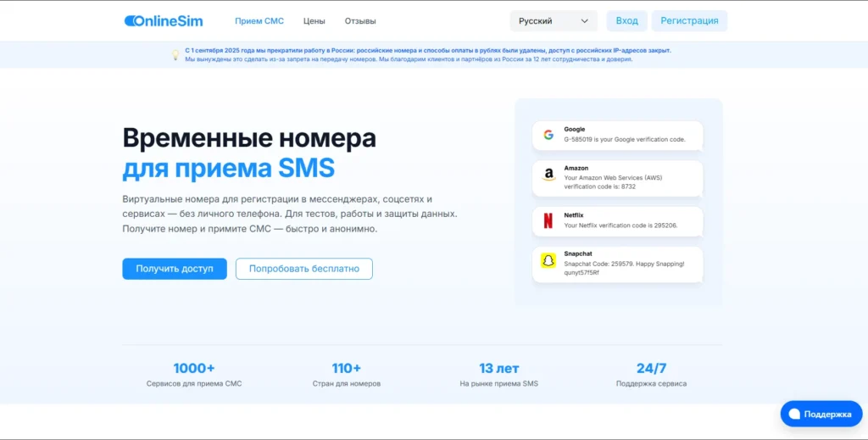Click the 1 сентября 2025 notice text

click(x=428, y=50)
